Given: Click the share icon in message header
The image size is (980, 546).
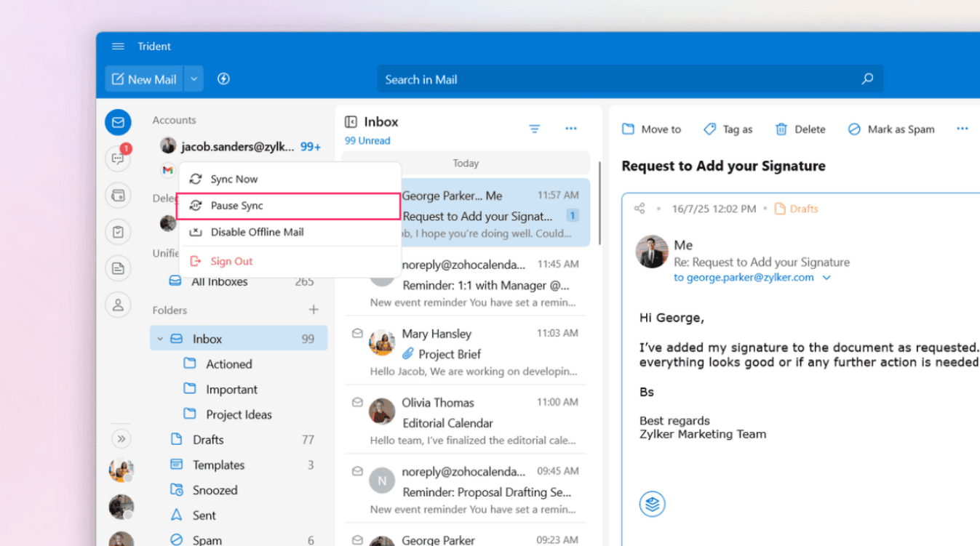Looking at the screenshot, I should point(640,209).
